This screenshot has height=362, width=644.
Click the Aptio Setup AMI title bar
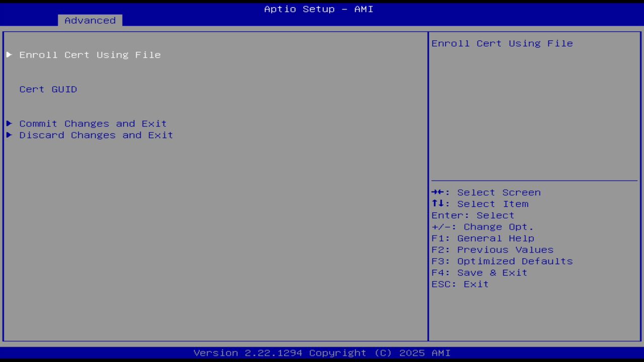318,9
